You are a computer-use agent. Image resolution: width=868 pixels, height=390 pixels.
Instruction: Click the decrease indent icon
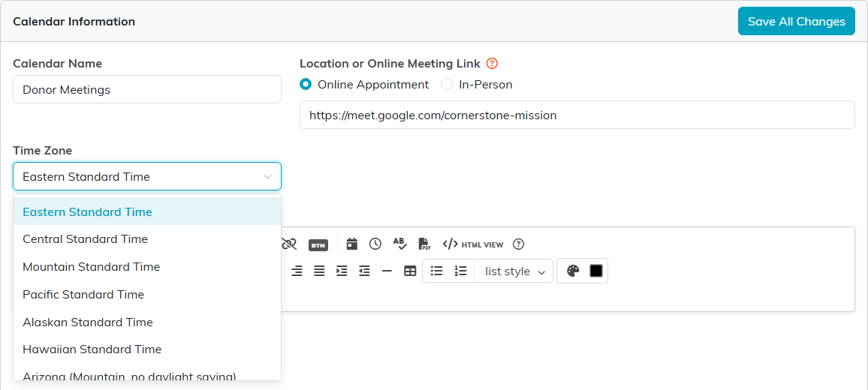[x=364, y=271]
